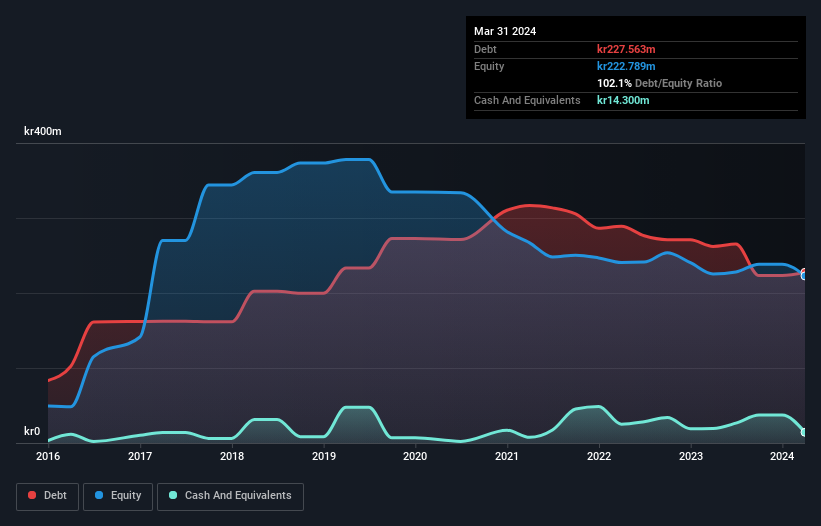Click the kr400m y-axis label

click(42, 131)
